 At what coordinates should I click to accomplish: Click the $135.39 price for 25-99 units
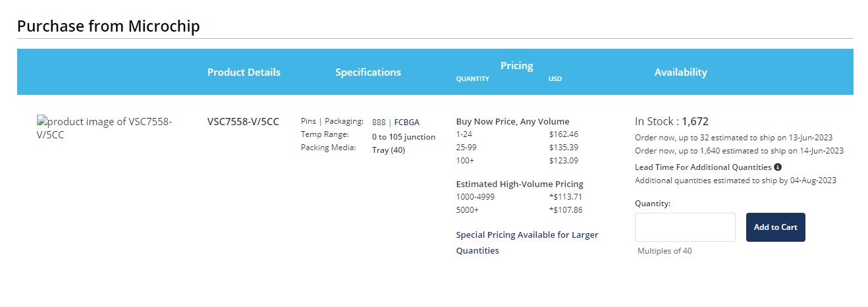563,147
